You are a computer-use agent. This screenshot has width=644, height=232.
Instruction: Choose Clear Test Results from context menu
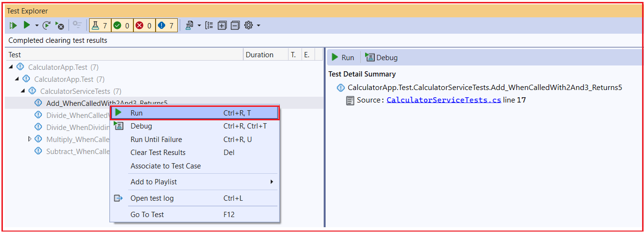pos(158,153)
